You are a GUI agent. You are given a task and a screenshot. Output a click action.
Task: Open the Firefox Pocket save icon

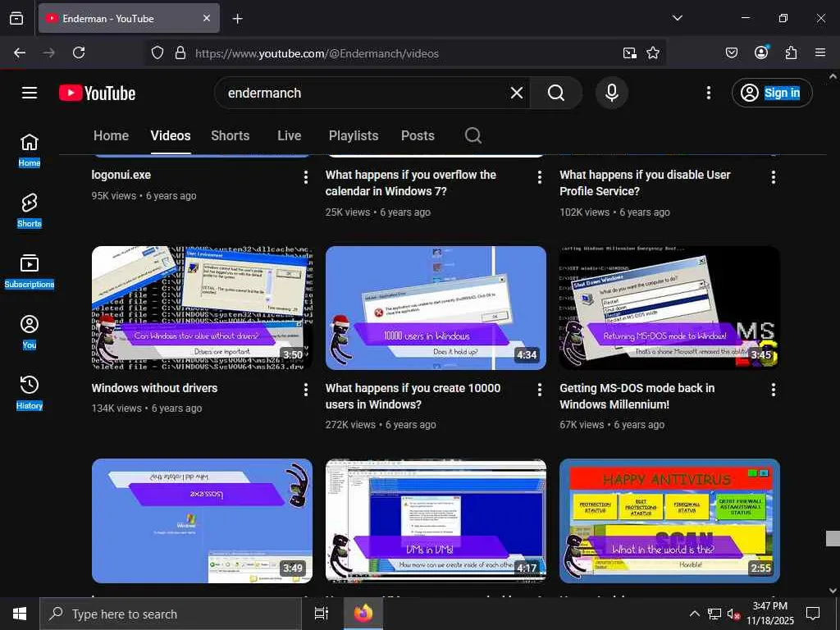732,52
